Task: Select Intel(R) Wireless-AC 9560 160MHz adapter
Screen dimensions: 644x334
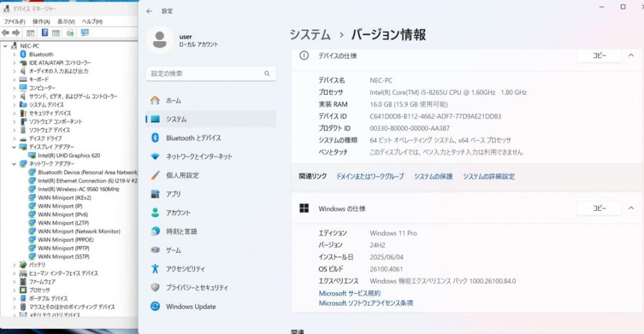Action: [79, 189]
